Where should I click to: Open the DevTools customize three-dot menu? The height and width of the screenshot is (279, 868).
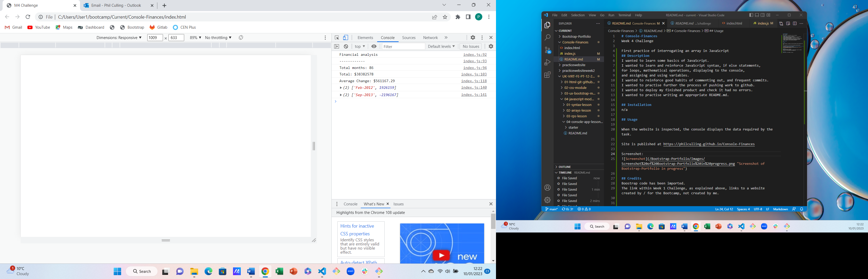(x=482, y=38)
